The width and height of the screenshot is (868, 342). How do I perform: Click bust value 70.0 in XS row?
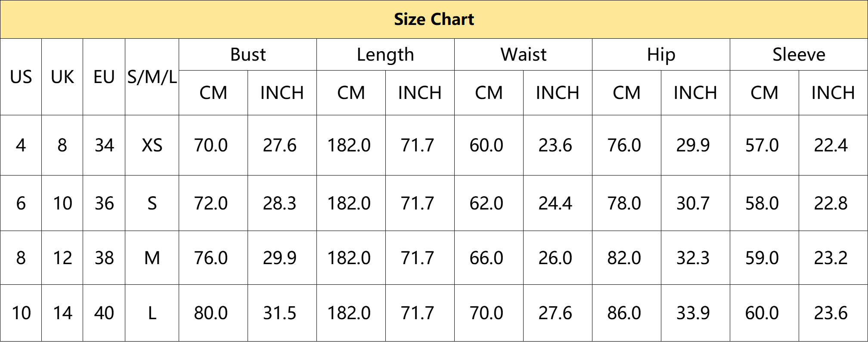(211, 145)
